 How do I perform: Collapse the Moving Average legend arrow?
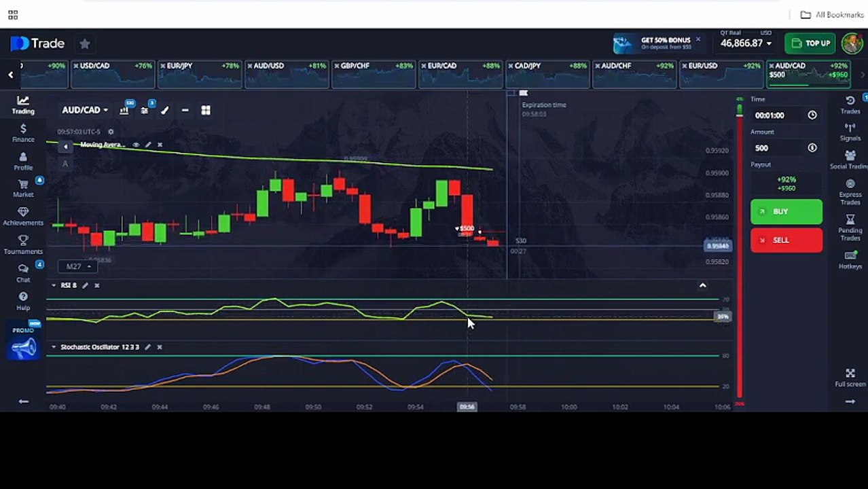pos(66,146)
